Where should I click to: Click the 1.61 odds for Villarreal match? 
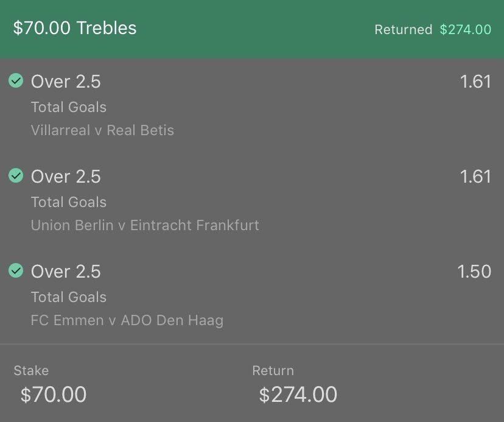click(475, 82)
